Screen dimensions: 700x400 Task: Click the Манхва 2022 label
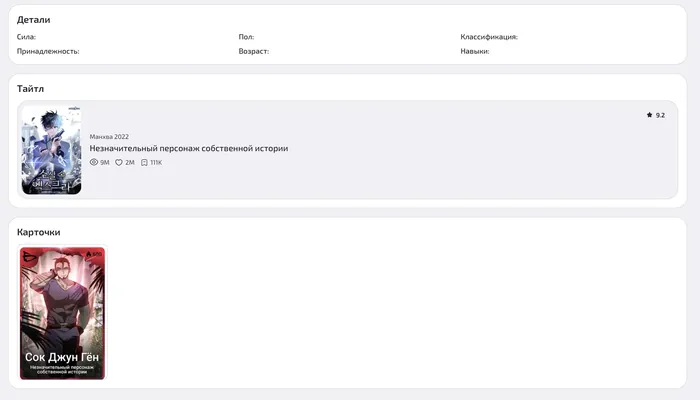(109, 137)
